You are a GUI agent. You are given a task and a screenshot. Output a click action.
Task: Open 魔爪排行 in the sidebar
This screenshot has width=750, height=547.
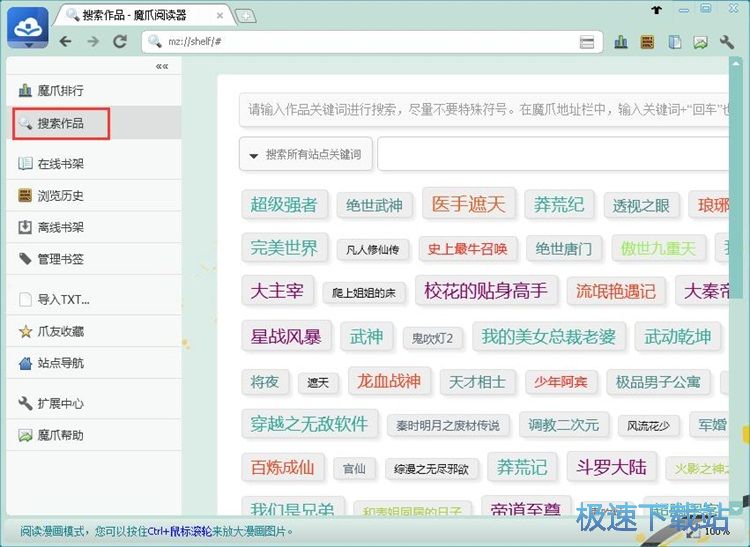60,91
